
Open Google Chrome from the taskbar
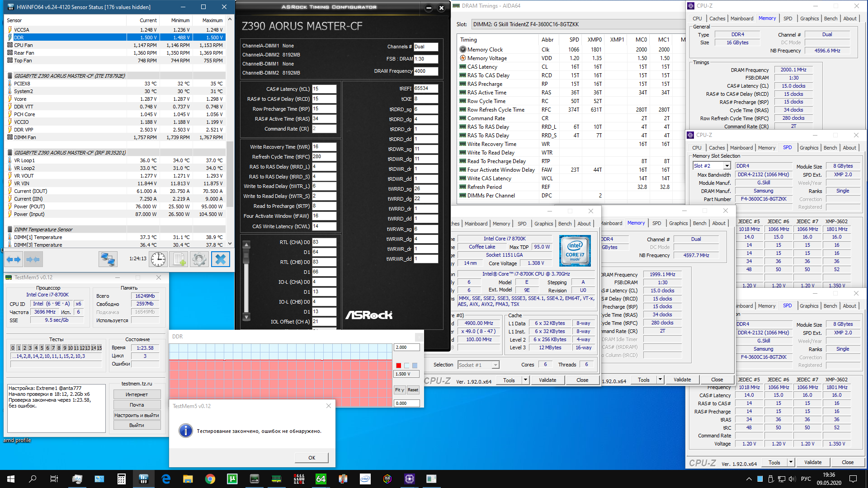(x=210, y=479)
